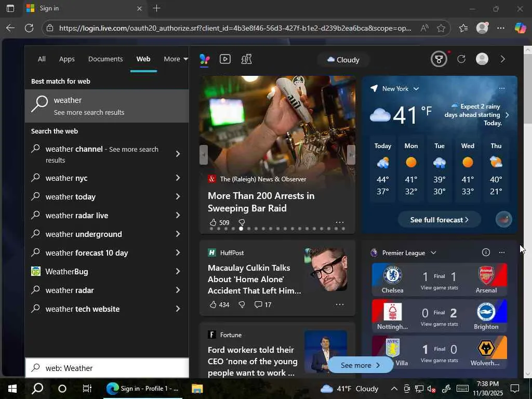Image resolution: width=532 pixels, height=399 pixels.
Task: Go to previous slide in news carousel
Action: pos(204,155)
